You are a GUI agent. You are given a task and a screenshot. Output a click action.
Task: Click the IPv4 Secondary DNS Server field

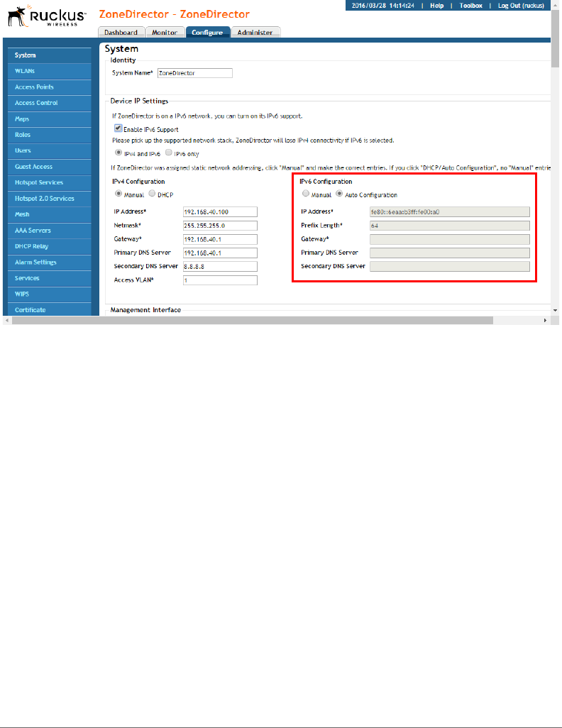220,267
